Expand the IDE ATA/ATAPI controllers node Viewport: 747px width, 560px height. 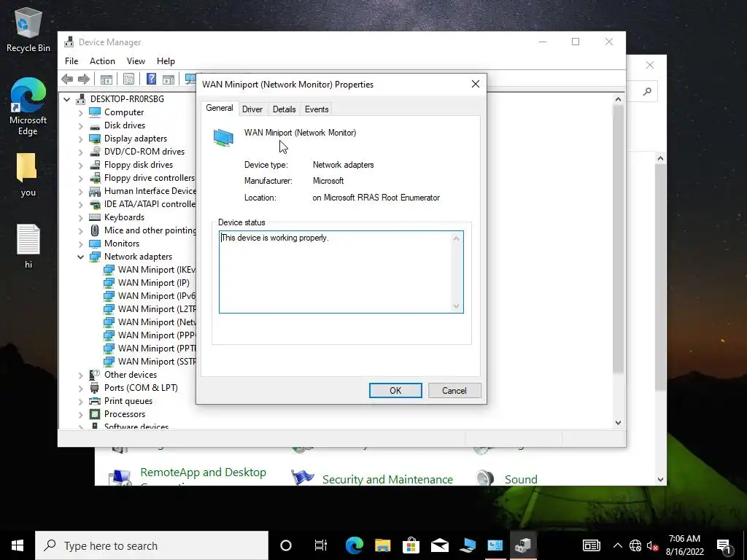pyautogui.click(x=80, y=204)
